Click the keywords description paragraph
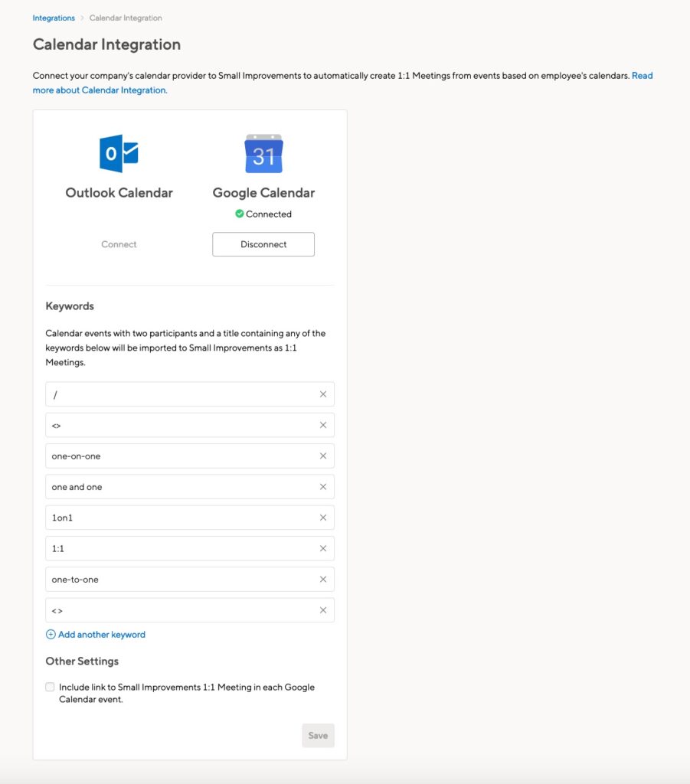 185,348
